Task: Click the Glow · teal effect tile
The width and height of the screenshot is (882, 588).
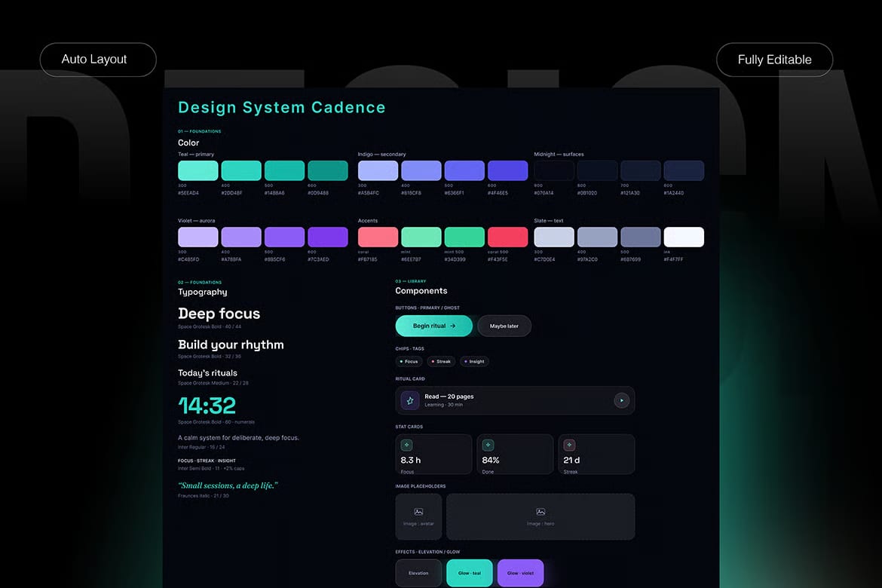Action: click(x=470, y=573)
